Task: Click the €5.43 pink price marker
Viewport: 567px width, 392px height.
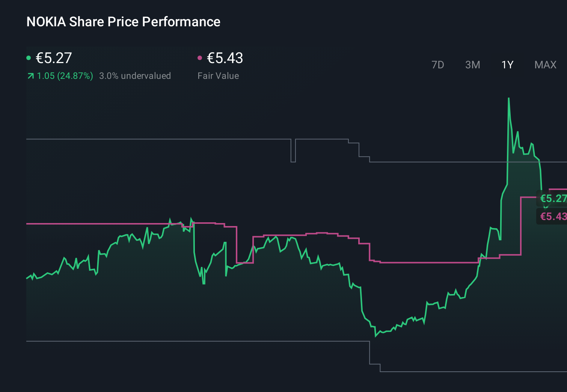Action: click(553, 216)
